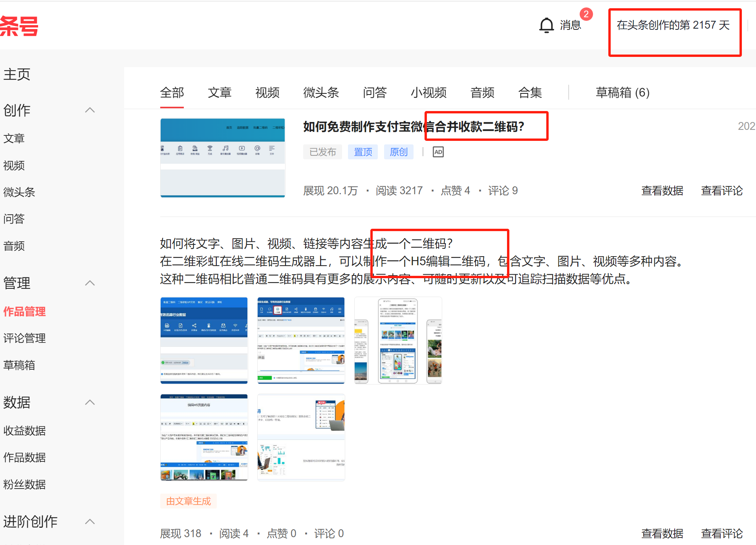Viewport: 756px width, 545px height.
Task: View comments for the second post
Action: pos(722,534)
